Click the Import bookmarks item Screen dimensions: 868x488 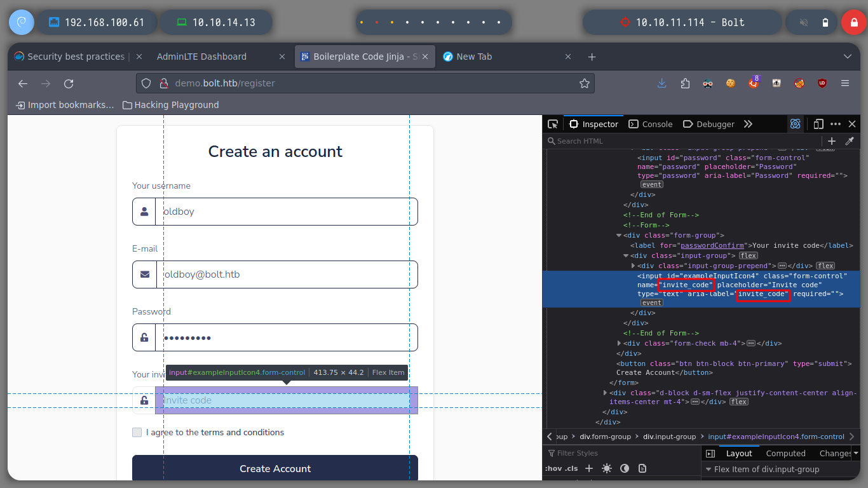65,105
